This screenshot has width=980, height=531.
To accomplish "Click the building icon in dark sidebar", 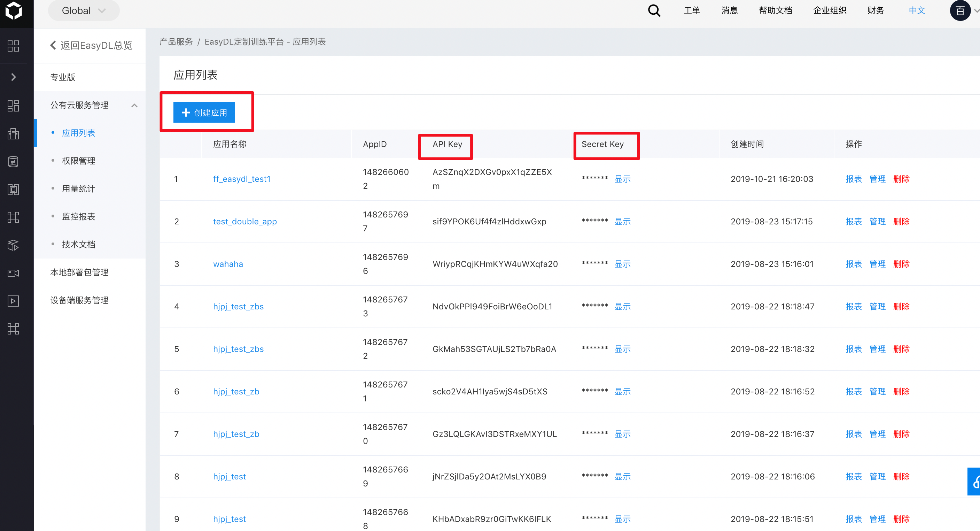I will [13, 133].
